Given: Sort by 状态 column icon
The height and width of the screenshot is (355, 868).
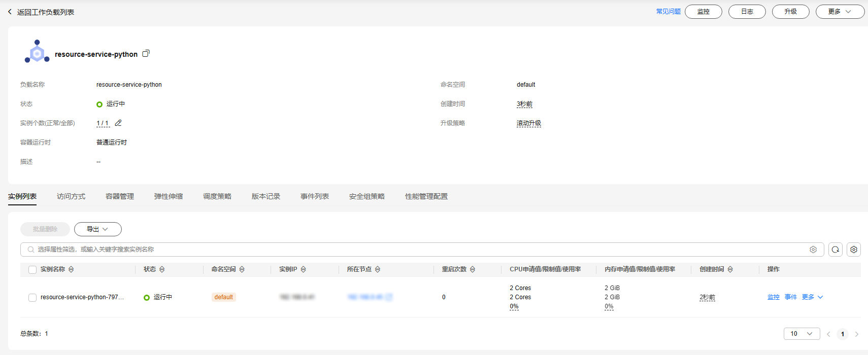Looking at the screenshot, I should (x=162, y=269).
